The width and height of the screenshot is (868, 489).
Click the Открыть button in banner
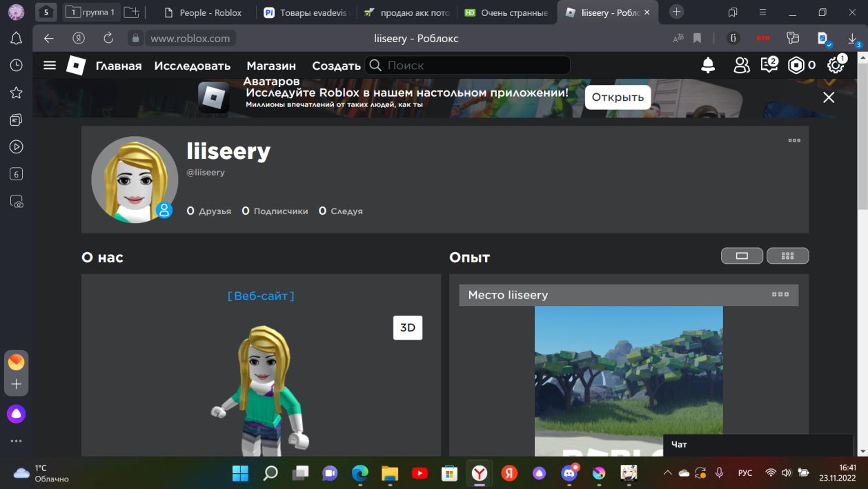(x=618, y=97)
